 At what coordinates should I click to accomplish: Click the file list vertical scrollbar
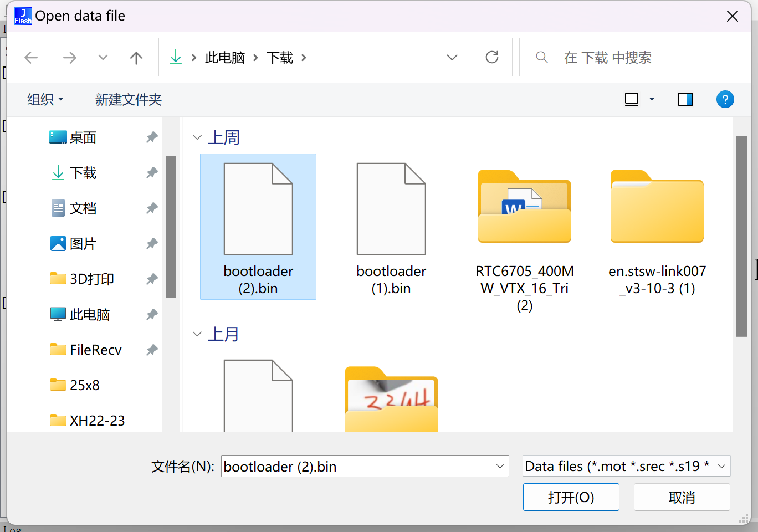pyautogui.click(x=741, y=236)
